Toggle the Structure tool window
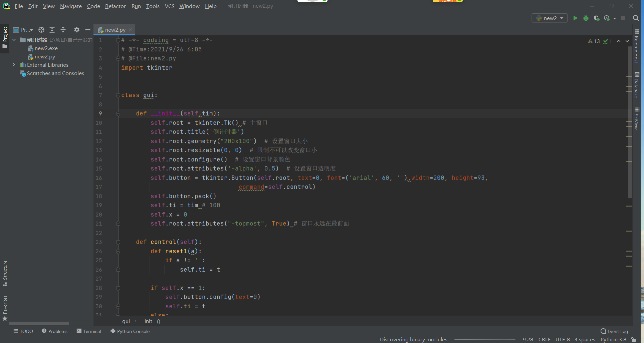Viewport: 644px width, 343px height. (x=5, y=273)
